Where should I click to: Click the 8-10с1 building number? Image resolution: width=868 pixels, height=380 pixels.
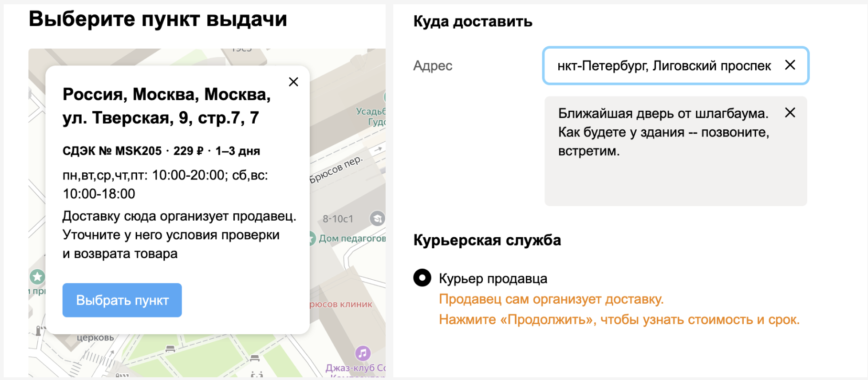tap(337, 219)
